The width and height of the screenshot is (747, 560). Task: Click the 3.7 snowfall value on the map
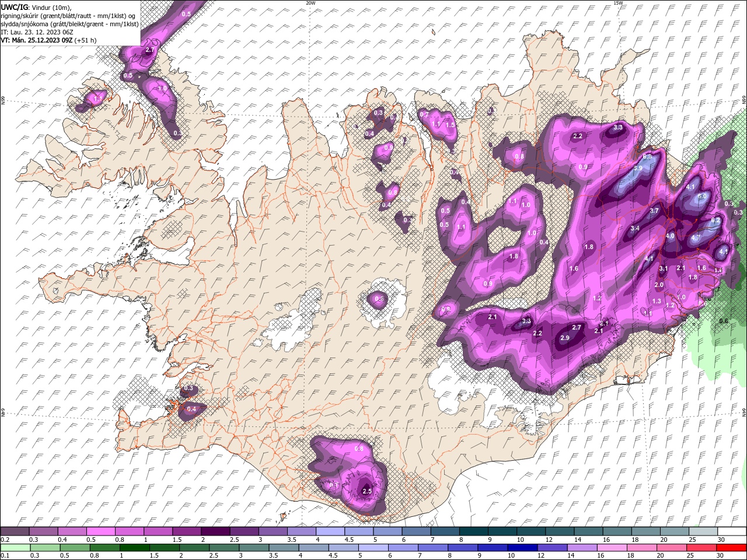654,211
